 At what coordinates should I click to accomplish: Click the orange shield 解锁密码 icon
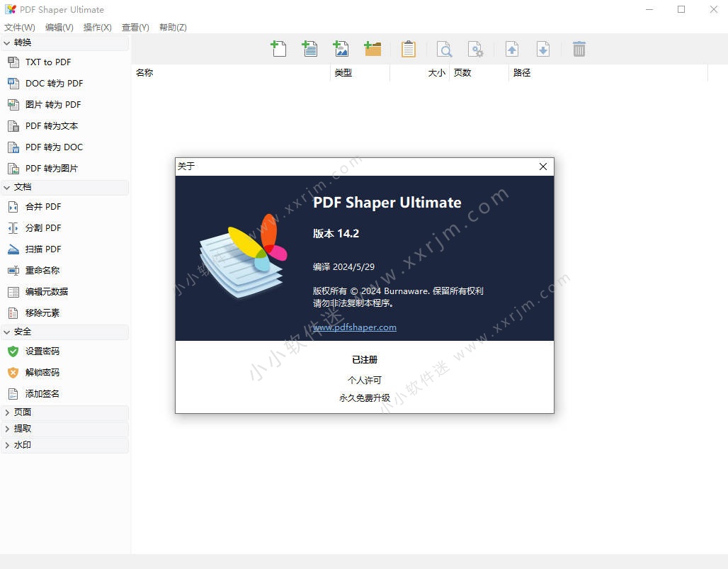[x=13, y=372]
